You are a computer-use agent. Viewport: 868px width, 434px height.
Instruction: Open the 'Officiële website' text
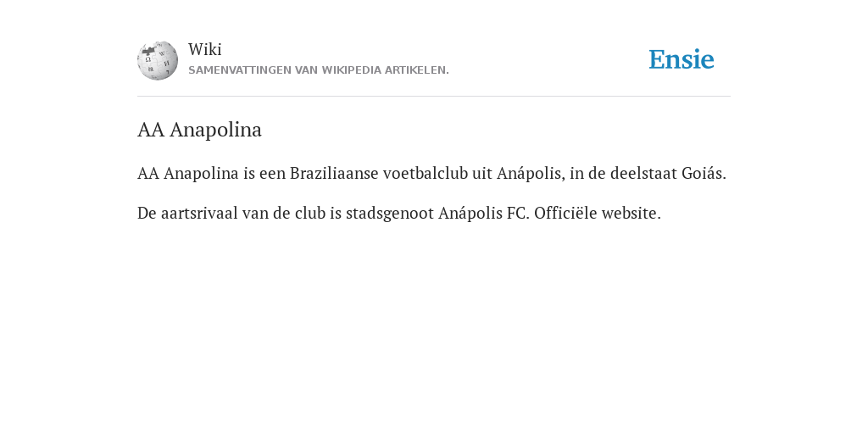(x=598, y=213)
